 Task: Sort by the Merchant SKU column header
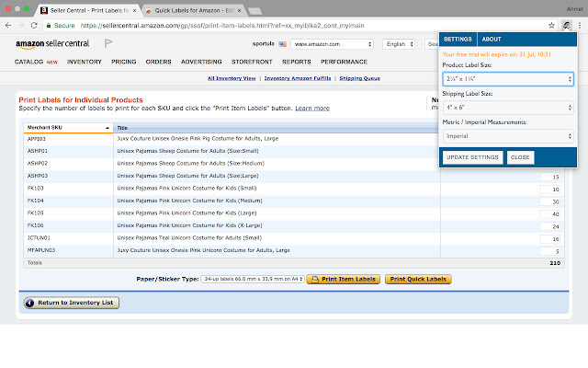tap(68, 128)
